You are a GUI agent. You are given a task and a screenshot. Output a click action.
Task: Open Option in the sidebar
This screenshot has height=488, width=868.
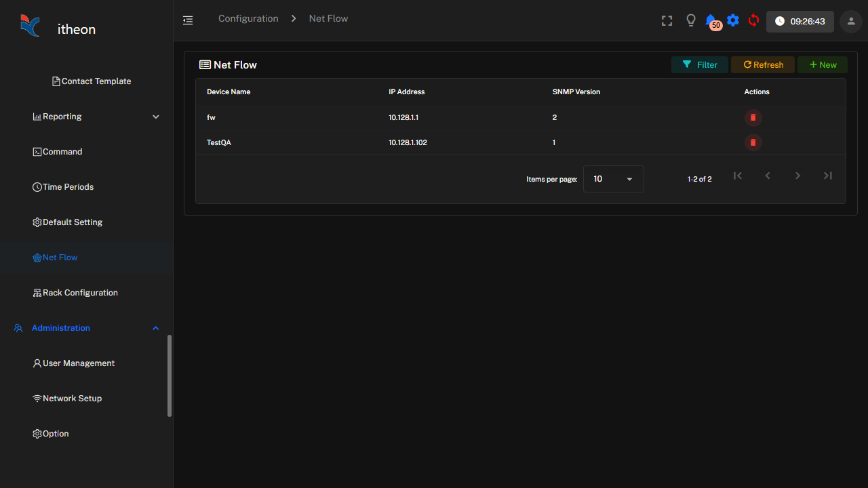tap(51, 434)
